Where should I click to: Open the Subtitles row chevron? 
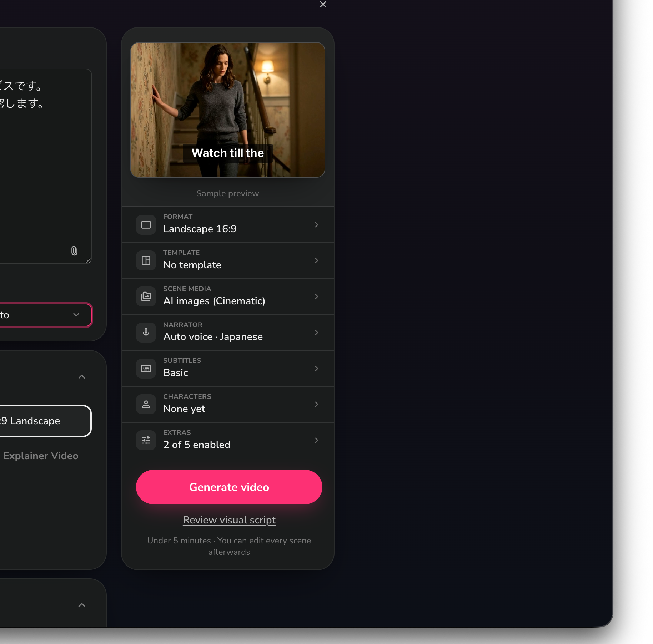(x=316, y=369)
